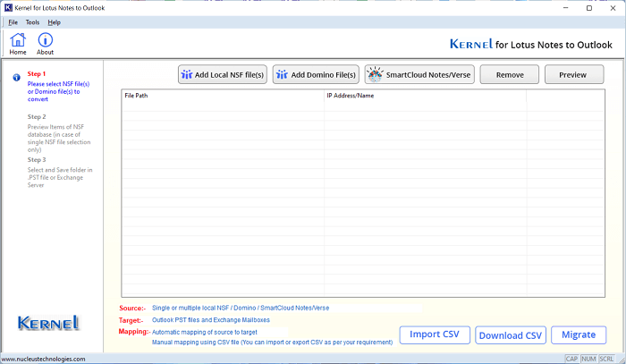
Task: Click the Home toolbar icon
Action: (18, 44)
